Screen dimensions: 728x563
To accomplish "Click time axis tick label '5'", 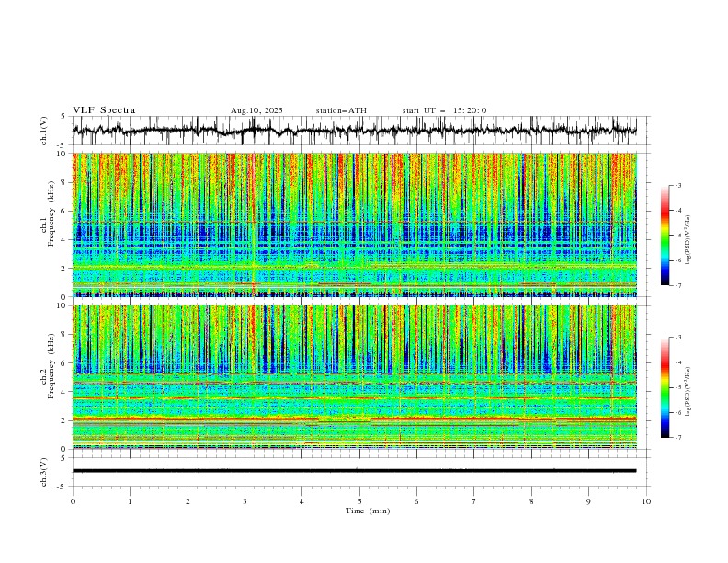I will point(359,501).
